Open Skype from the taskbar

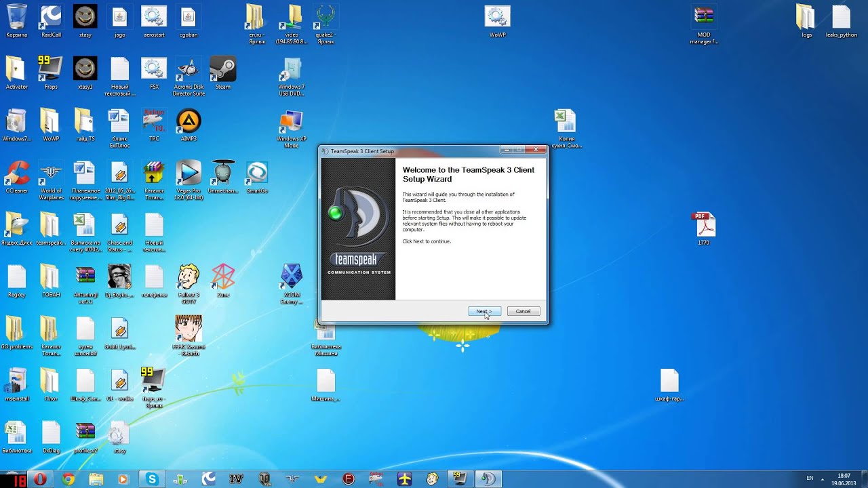(x=152, y=479)
